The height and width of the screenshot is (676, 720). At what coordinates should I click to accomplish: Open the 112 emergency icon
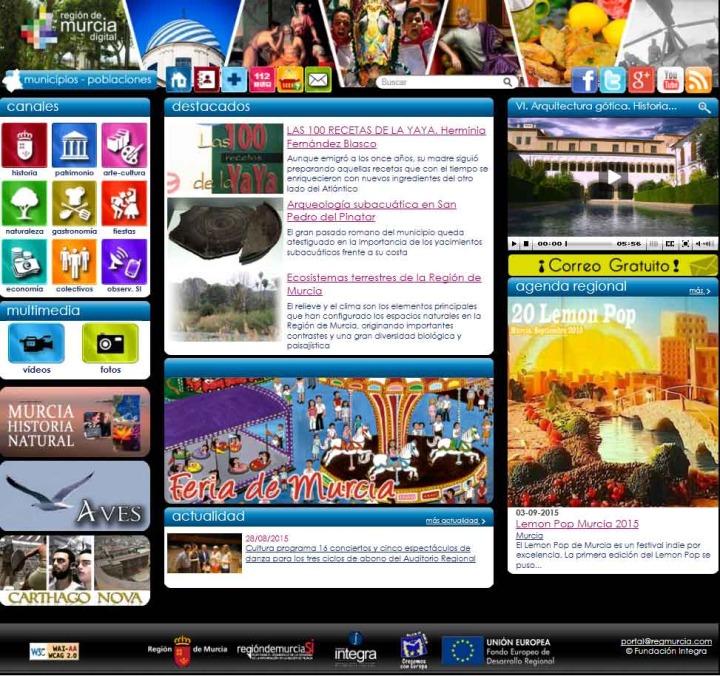tap(262, 80)
